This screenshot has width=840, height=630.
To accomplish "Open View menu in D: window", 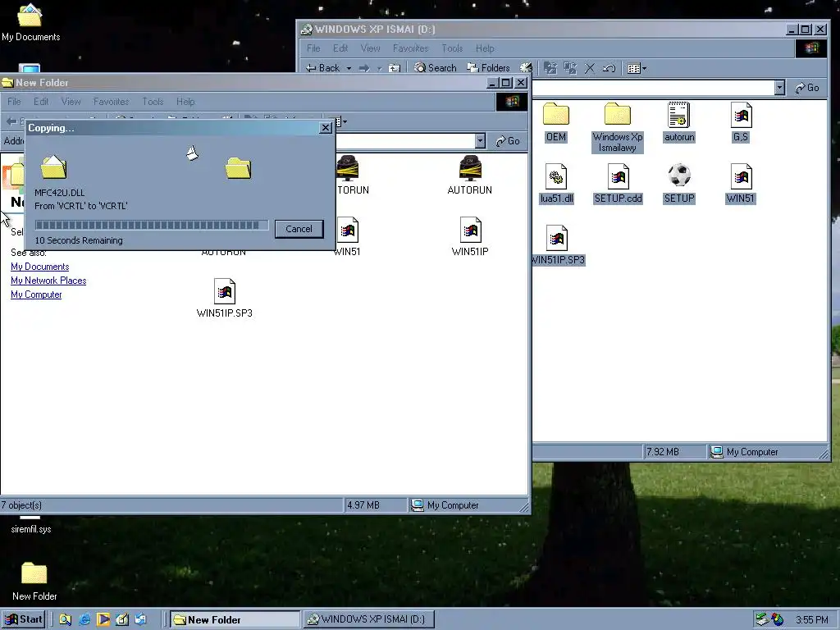I will click(x=370, y=48).
